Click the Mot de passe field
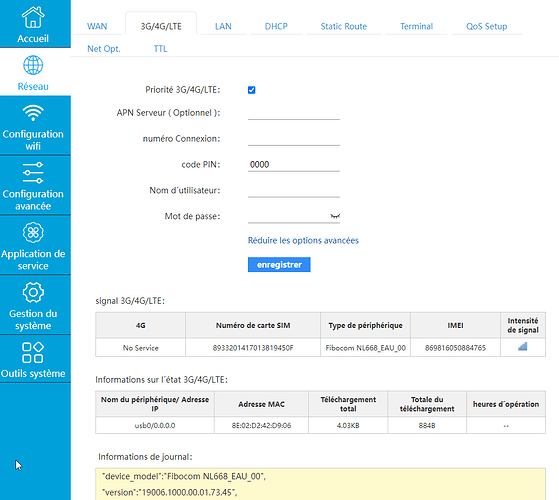This screenshot has width=559, height=500. (289, 216)
